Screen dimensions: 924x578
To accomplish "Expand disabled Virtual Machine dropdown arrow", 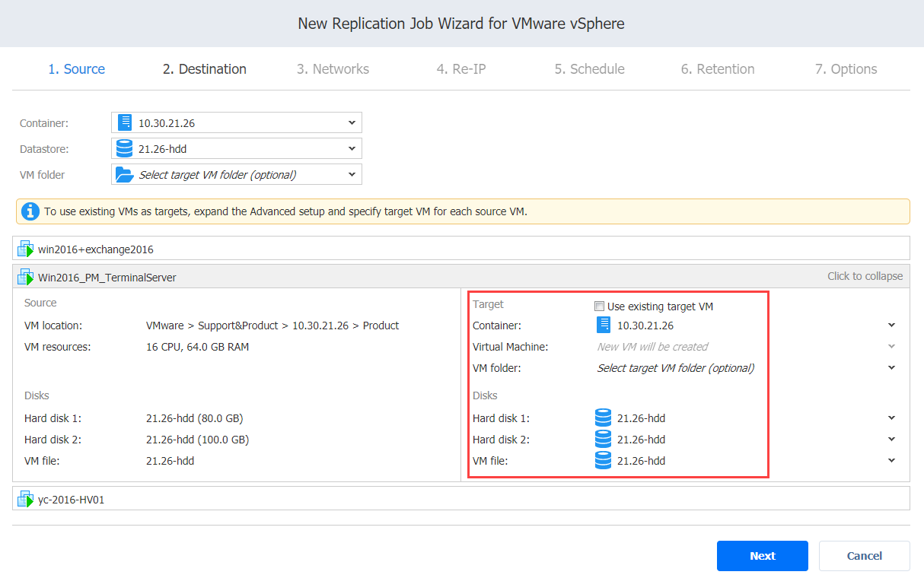I will pos(892,347).
